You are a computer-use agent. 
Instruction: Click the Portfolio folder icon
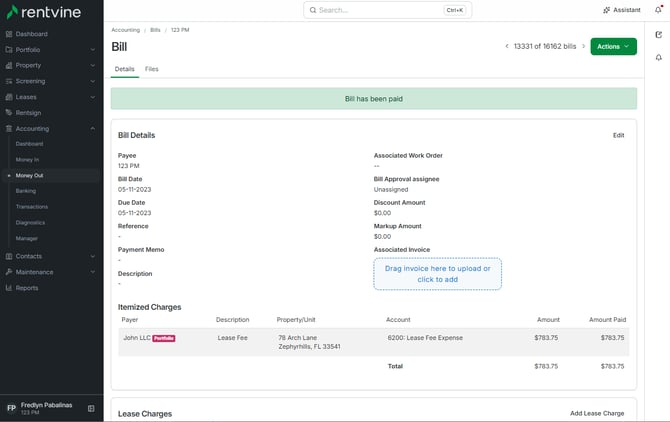click(x=9, y=50)
